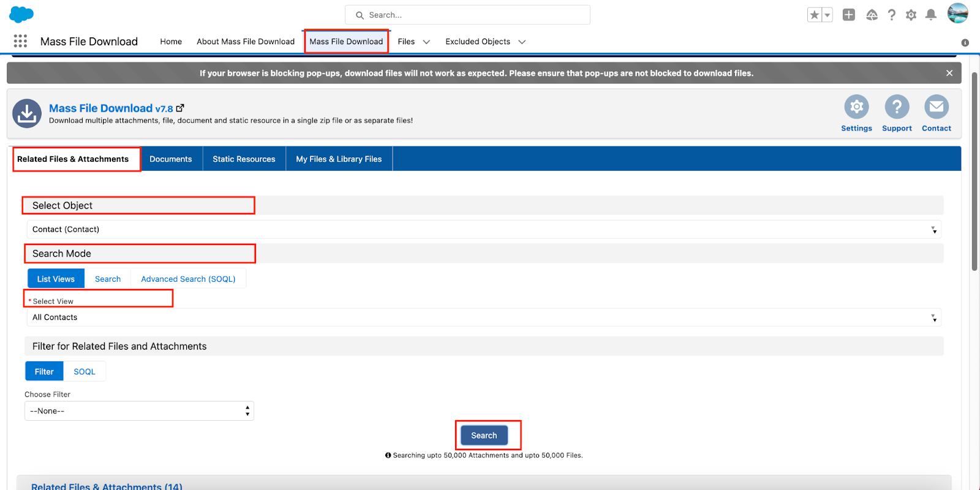Open the App Launcher dots grid

pos(20,41)
